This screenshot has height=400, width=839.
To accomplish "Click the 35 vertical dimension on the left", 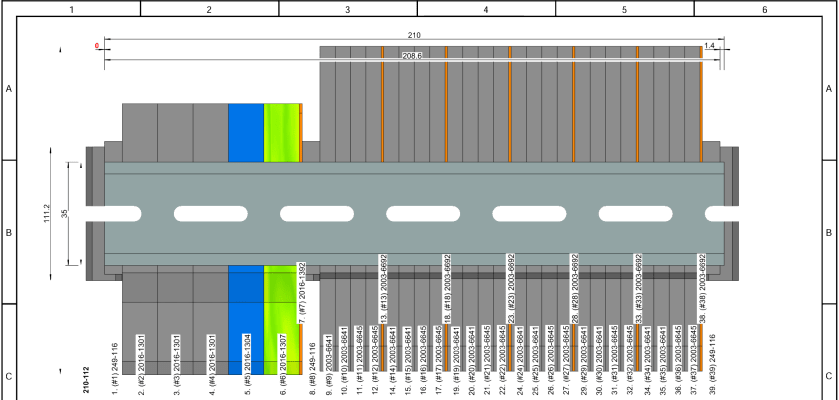I will [x=66, y=213].
